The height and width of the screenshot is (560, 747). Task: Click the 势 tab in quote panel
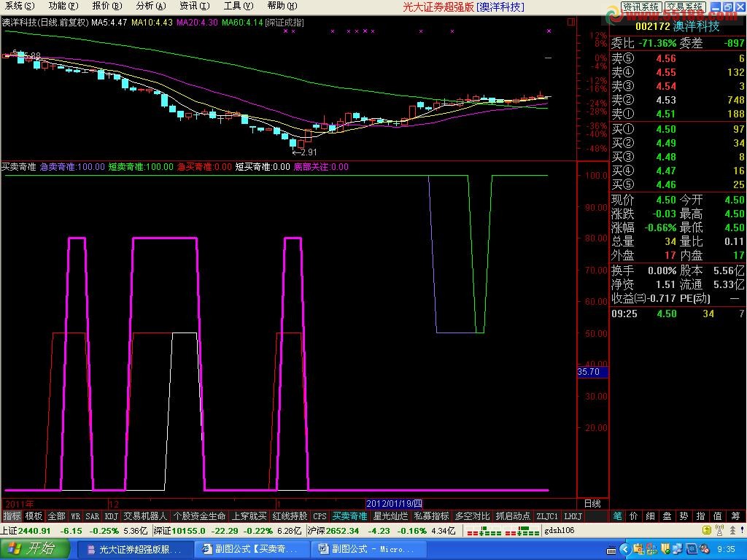tap(684, 516)
